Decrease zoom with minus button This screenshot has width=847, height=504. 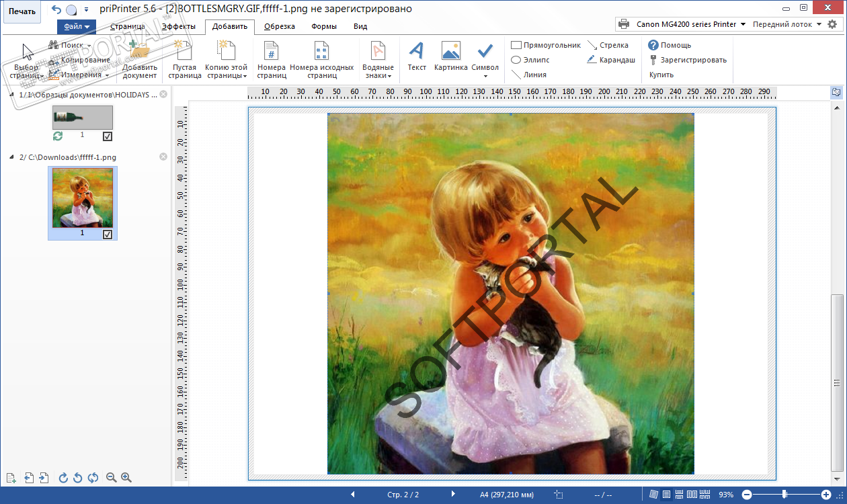pyautogui.click(x=746, y=495)
